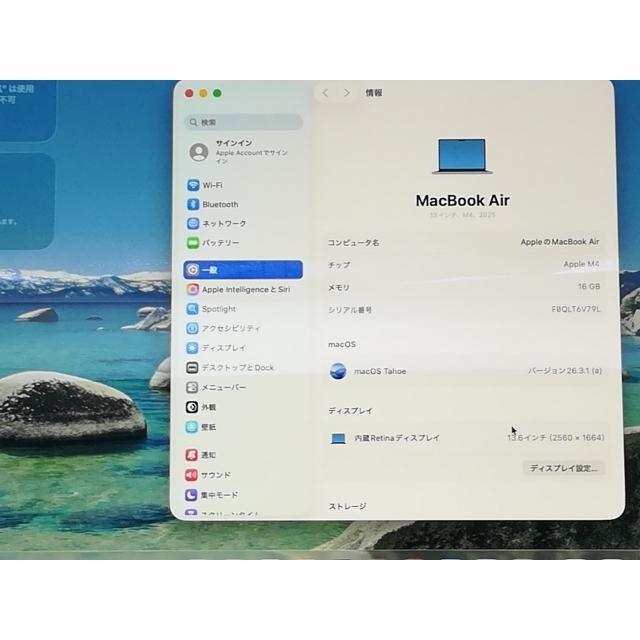This screenshot has height=640, width=640.
Task: Open the 壁紙 wallpaper icon
Action: tap(192, 427)
